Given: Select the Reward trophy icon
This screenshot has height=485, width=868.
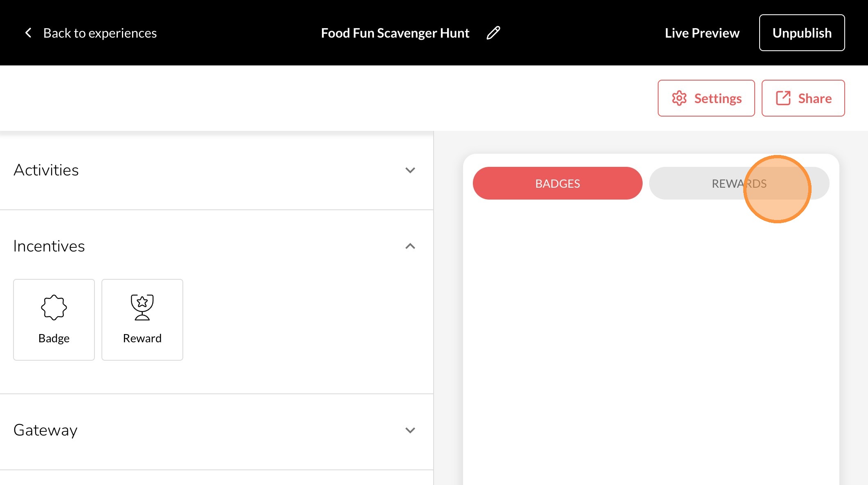Looking at the screenshot, I should (x=142, y=307).
